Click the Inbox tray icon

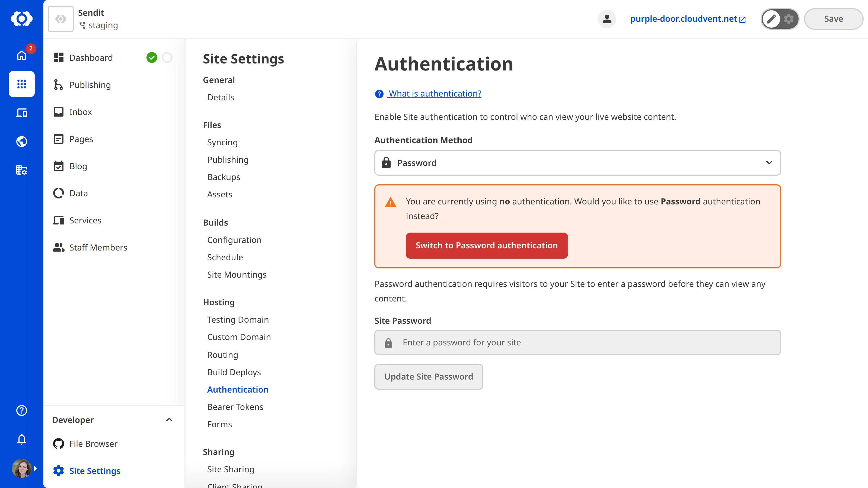[59, 112]
